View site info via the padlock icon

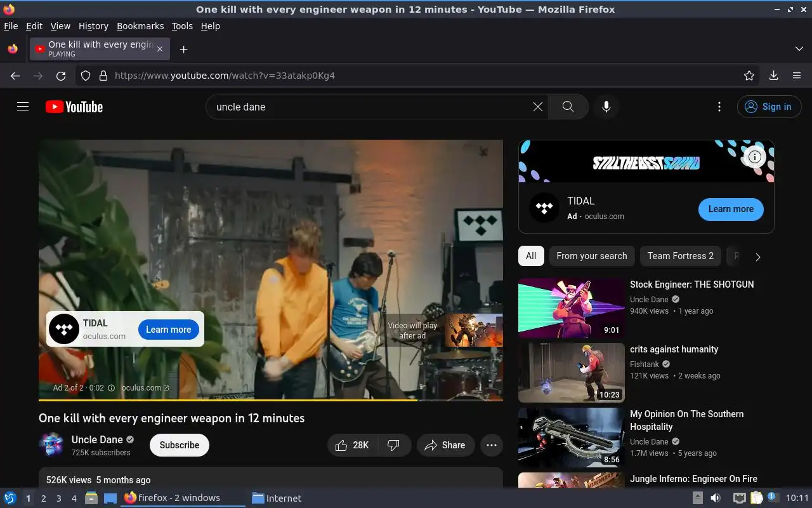coord(103,76)
